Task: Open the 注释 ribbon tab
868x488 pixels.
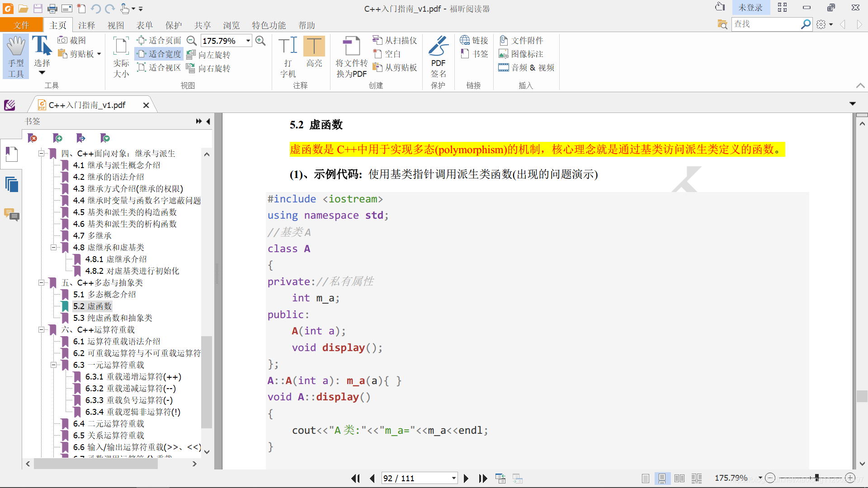Action: (86, 25)
